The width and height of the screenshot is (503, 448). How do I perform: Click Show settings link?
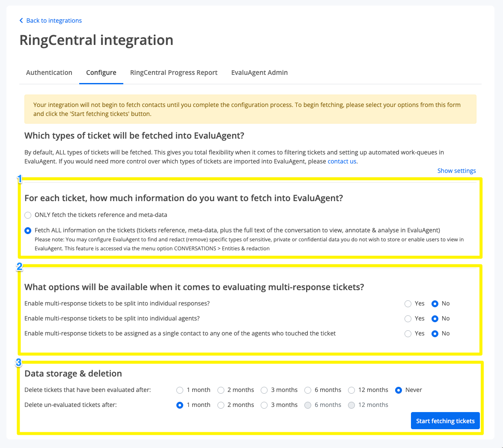click(456, 171)
